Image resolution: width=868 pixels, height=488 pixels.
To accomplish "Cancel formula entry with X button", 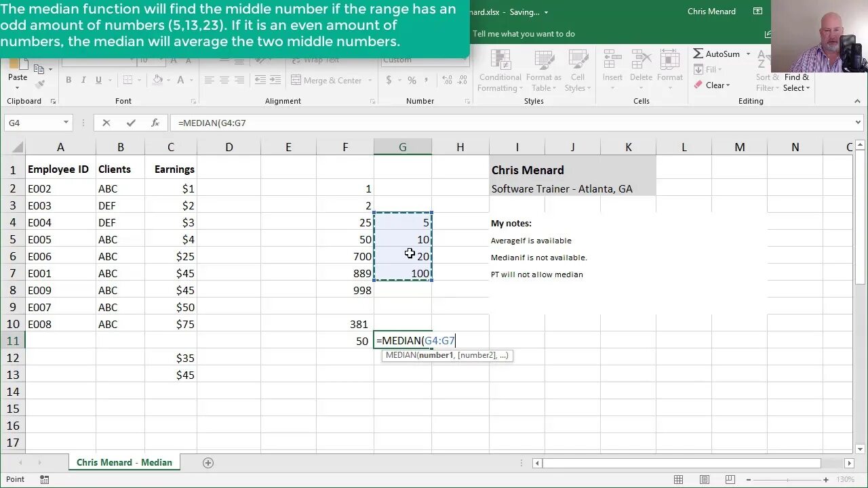I will coord(106,123).
